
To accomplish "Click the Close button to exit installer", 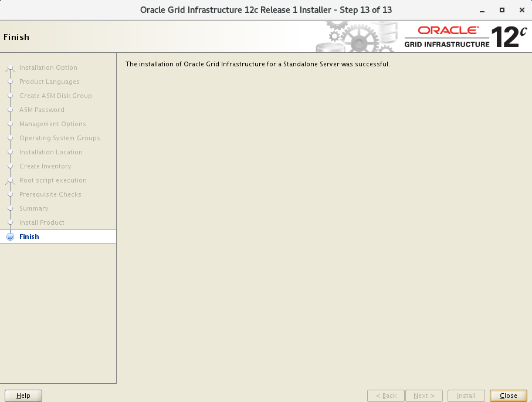I will (508, 396).
